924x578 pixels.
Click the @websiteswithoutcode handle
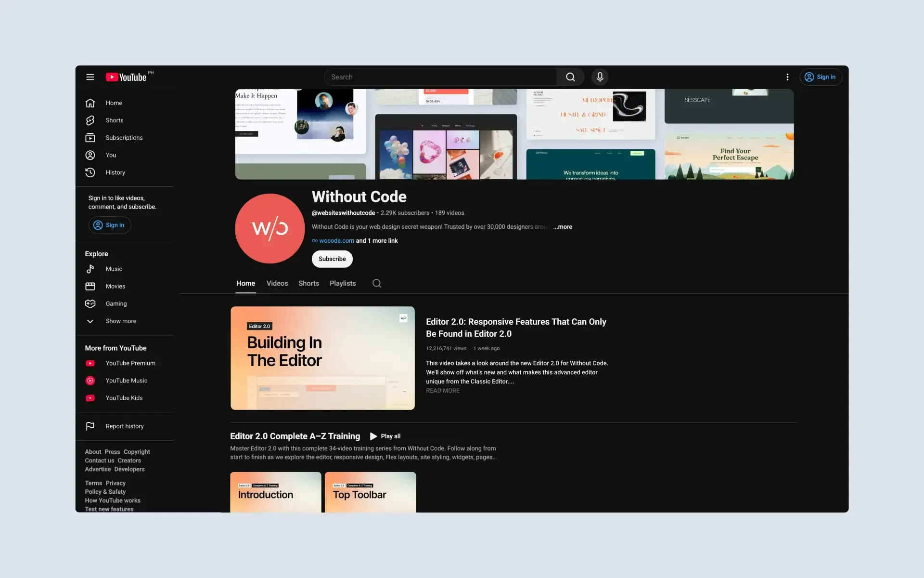[343, 213]
